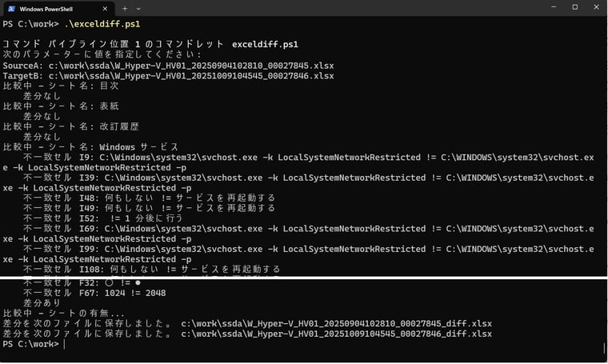Click the line '比較中 - シート名: 改訂履歴'
This screenshot has height=364, width=608.
click(x=71, y=126)
